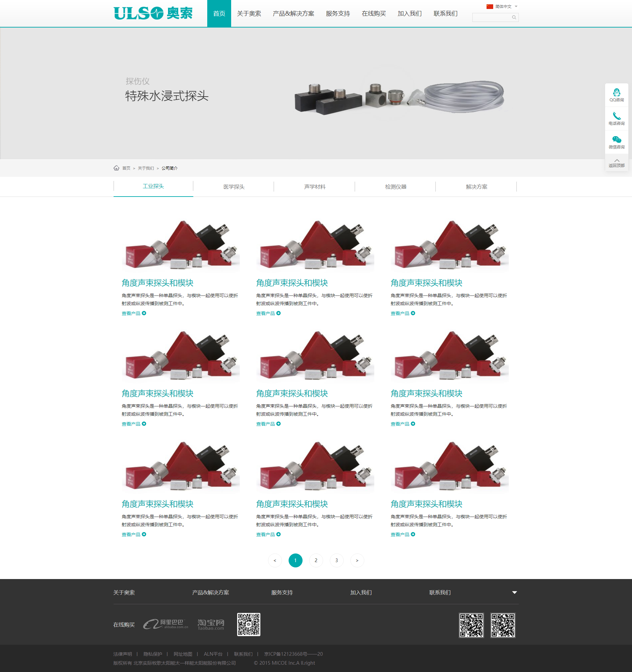Click the QQ咨询 penguin icon
Screen dimensions: 632x672
pyautogui.click(x=616, y=92)
